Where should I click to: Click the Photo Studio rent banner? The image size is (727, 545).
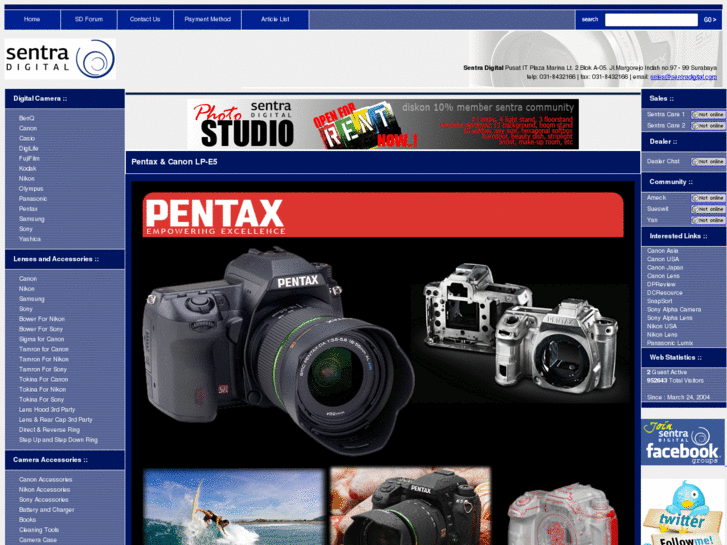[383, 124]
